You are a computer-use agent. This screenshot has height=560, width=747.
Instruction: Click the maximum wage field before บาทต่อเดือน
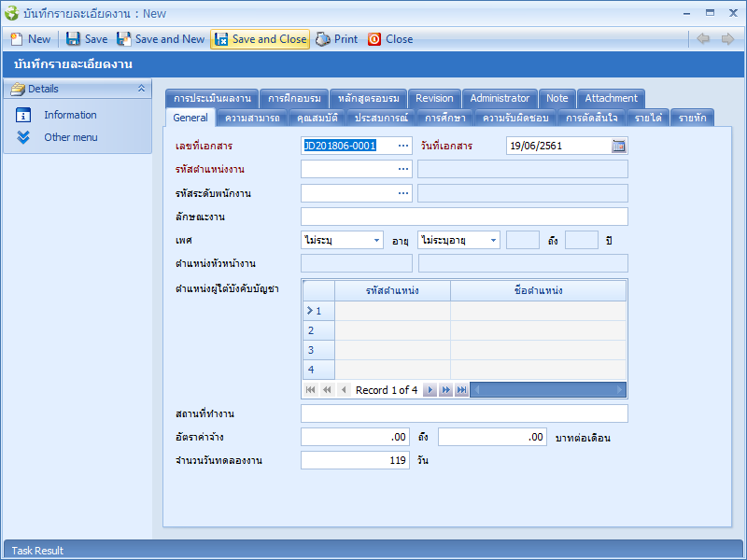[x=492, y=437]
